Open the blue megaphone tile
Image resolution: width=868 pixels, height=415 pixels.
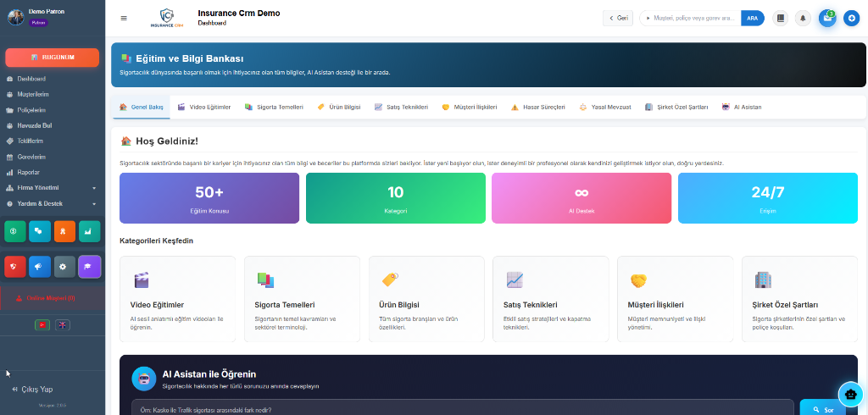pyautogui.click(x=39, y=266)
